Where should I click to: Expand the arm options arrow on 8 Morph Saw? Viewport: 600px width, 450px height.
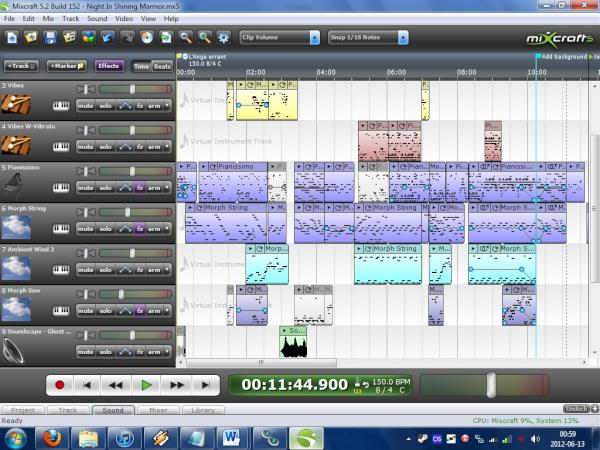point(167,311)
